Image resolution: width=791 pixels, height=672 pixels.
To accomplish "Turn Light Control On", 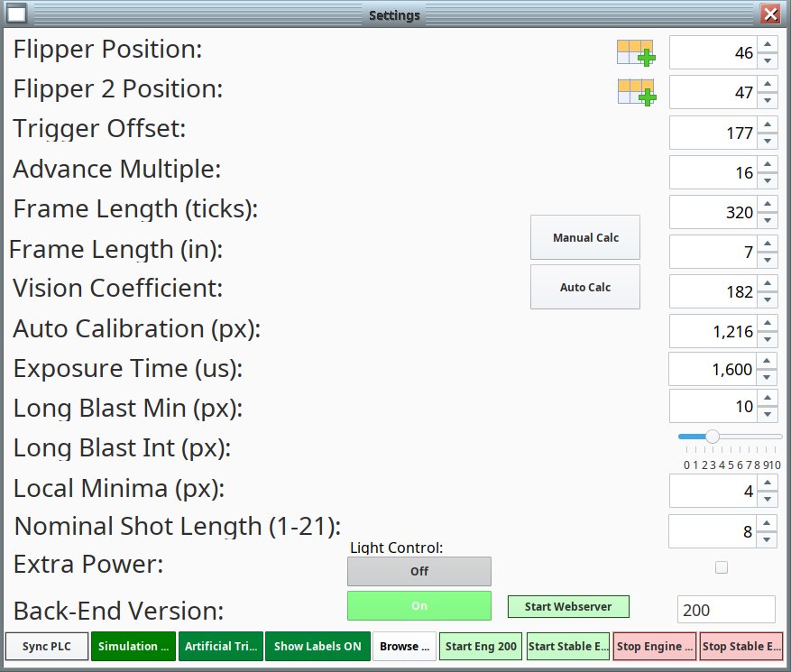I will point(419,605).
